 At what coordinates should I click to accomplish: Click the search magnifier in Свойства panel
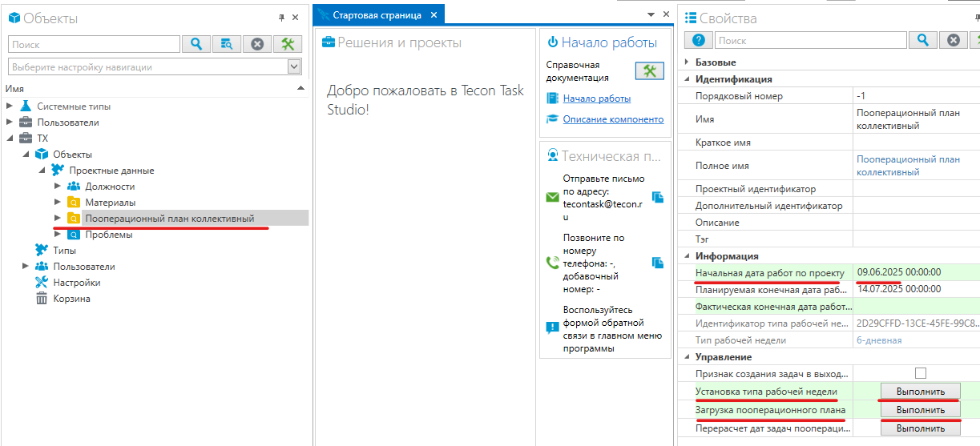point(922,40)
